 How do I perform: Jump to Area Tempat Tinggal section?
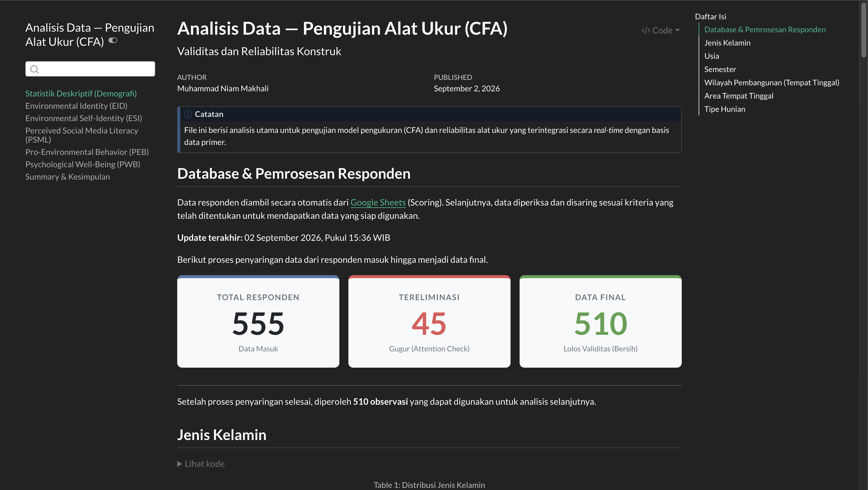click(739, 96)
